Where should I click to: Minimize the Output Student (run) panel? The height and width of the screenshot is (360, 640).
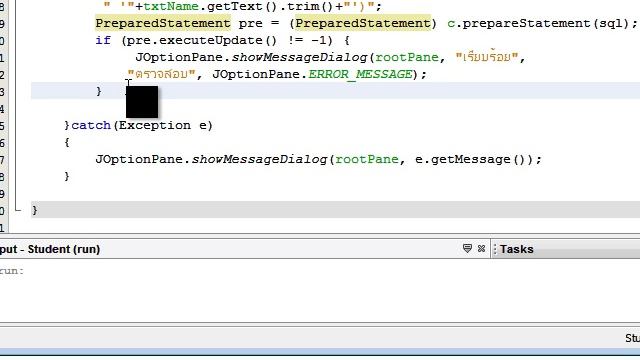click(x=467, y=248)
